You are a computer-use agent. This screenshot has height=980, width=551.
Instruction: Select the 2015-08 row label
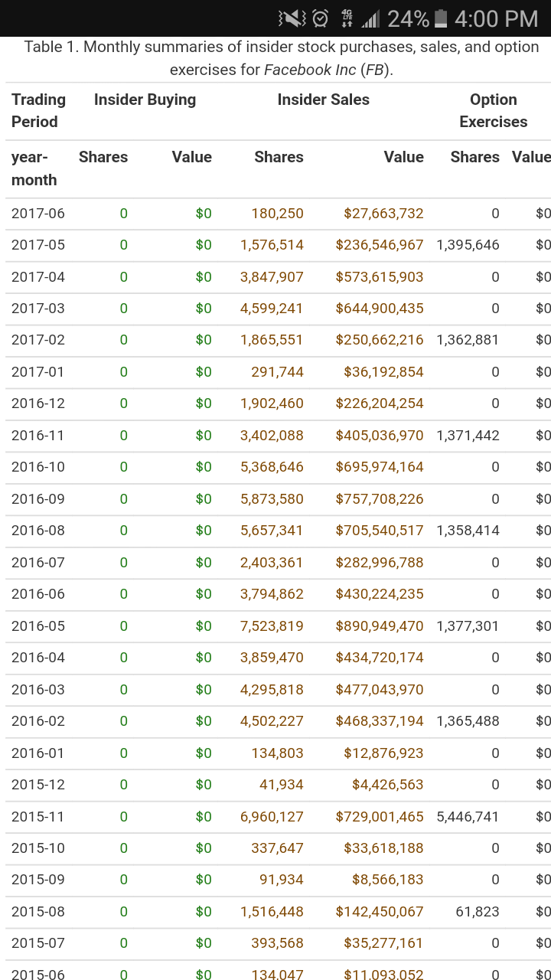38,912
